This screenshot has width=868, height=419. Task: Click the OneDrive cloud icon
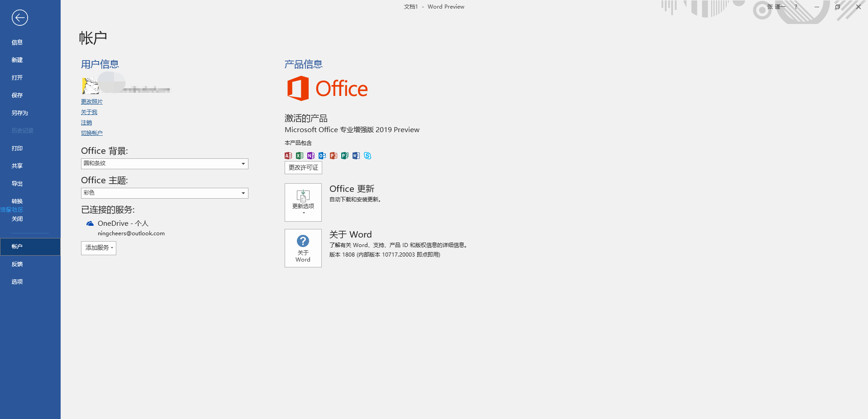pyautogui.click(x=90, y=224)
